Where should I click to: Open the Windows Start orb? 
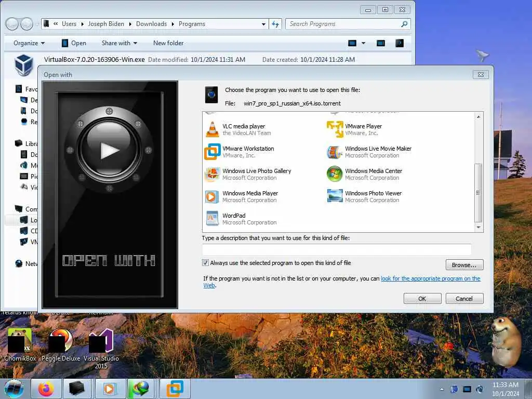point(14,389)
